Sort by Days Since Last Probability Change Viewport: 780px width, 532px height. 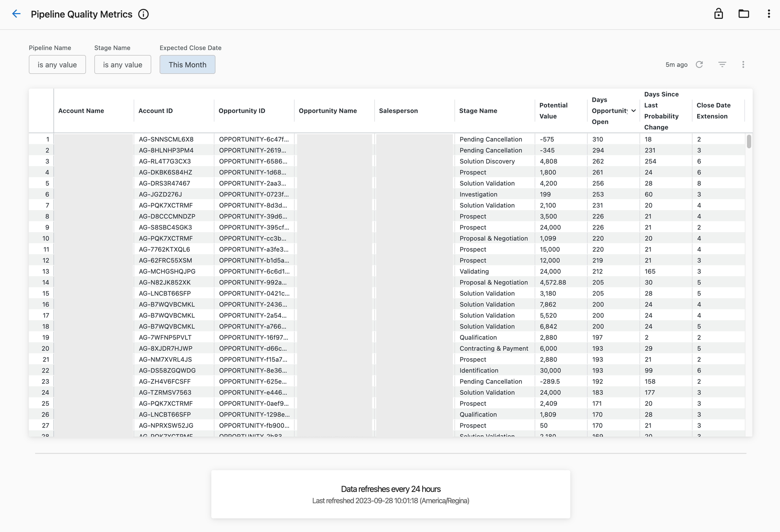(x=661, y=111)
